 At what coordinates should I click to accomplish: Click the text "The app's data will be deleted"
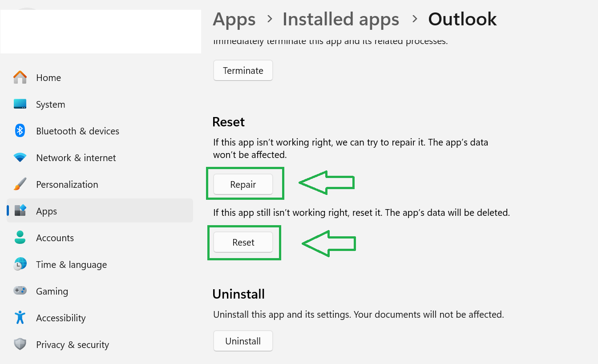click(447, 212)
